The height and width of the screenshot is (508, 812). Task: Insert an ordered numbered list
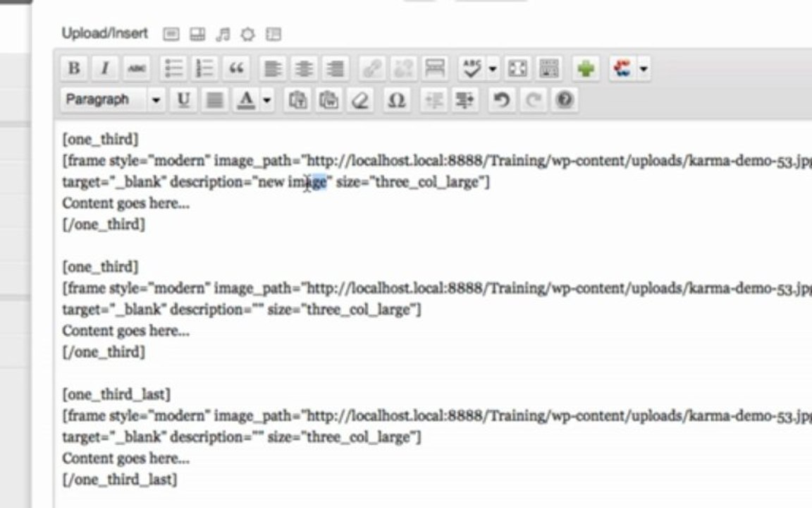205,68
